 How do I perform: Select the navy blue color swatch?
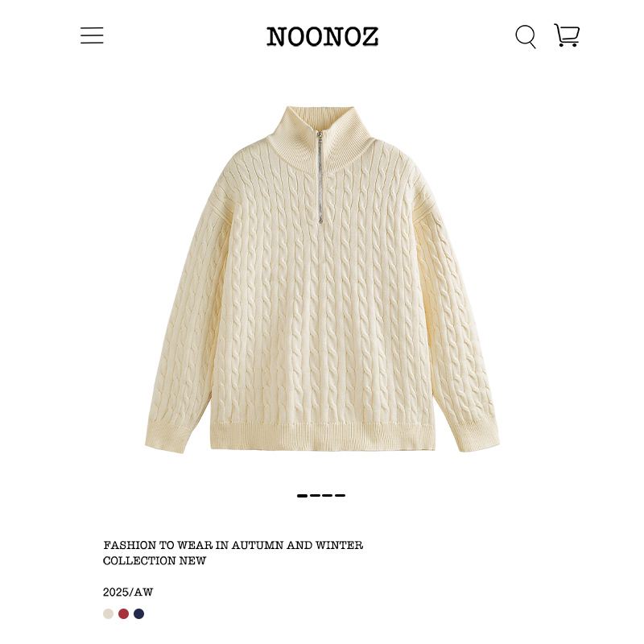tap(138, 613)
